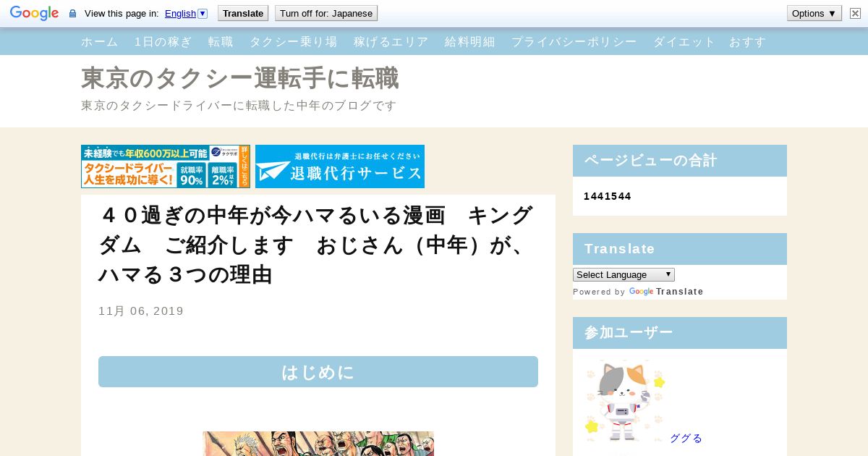Image resolution: width=868 pixels, height=456 pixels.
Task: Open the English language dropdown arrow
Action: tap(203, 13)
